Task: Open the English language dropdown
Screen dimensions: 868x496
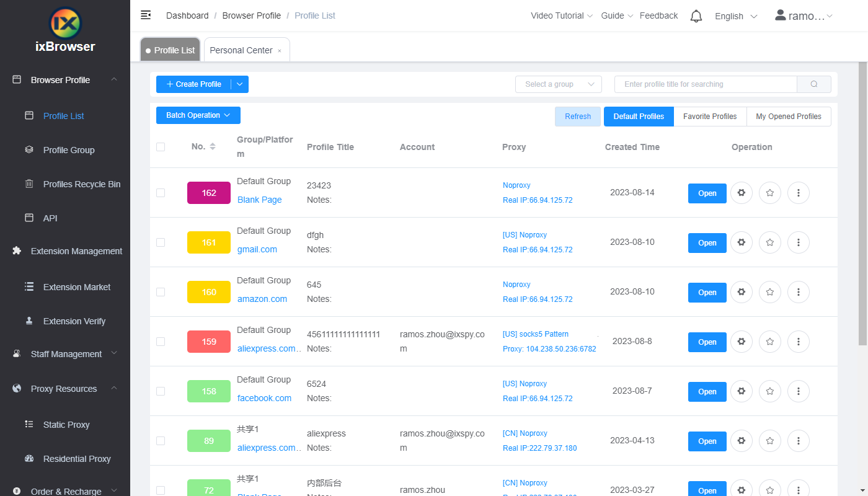Action: 735,16
